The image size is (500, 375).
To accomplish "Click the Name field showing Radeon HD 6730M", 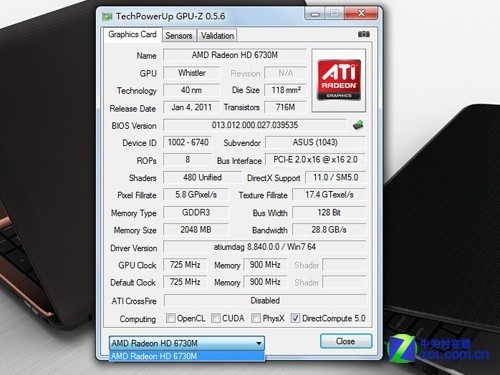I will point(235,55).
